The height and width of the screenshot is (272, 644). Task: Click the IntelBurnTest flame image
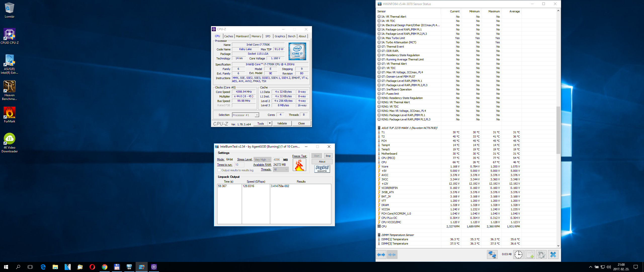299,165
